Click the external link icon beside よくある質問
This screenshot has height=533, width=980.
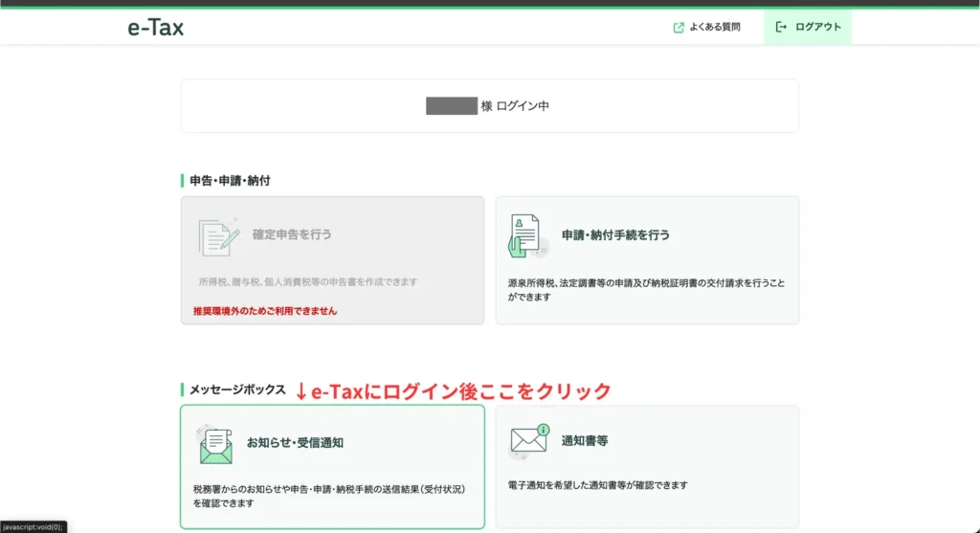(679, 28)
